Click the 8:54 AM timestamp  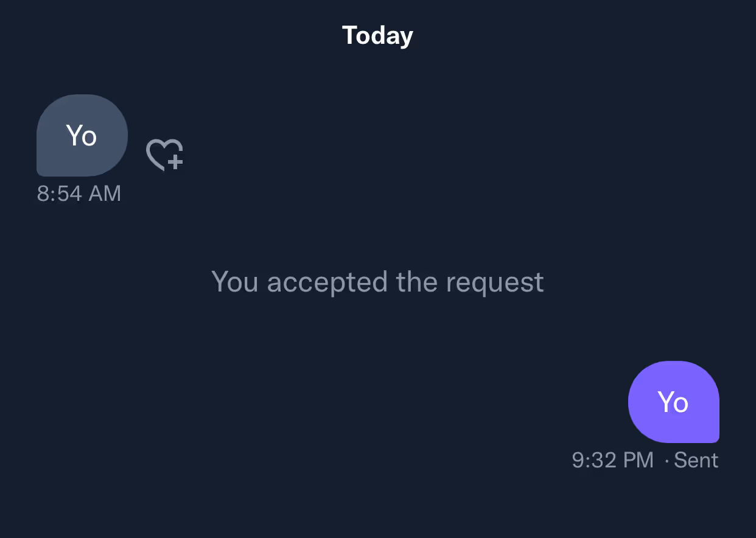point(79,194)
